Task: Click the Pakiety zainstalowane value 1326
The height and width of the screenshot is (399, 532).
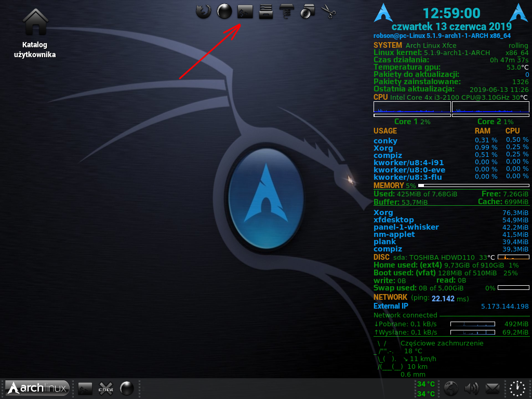Action: [x=521, y=82]
